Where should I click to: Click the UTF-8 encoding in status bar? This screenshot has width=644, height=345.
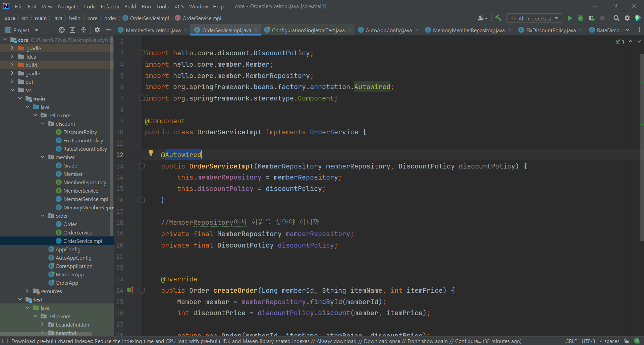click(x=588, y=341)
